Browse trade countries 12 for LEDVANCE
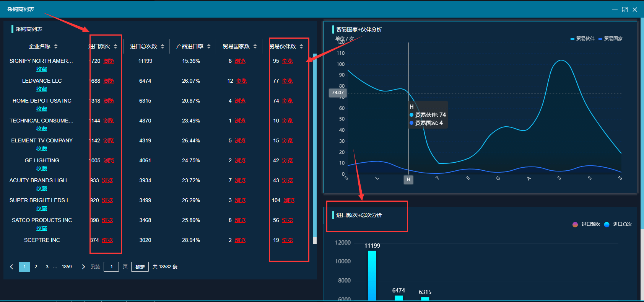The width and height of the screenshot is (644, 302). click(x=242, y=81)
